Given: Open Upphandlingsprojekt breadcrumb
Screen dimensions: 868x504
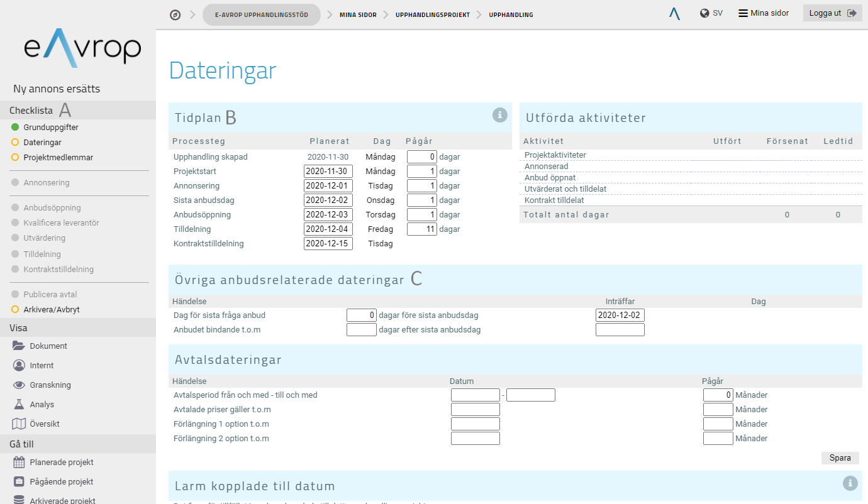Looking at the screenshot, I should pyautogui.click(x=433, y=14).
